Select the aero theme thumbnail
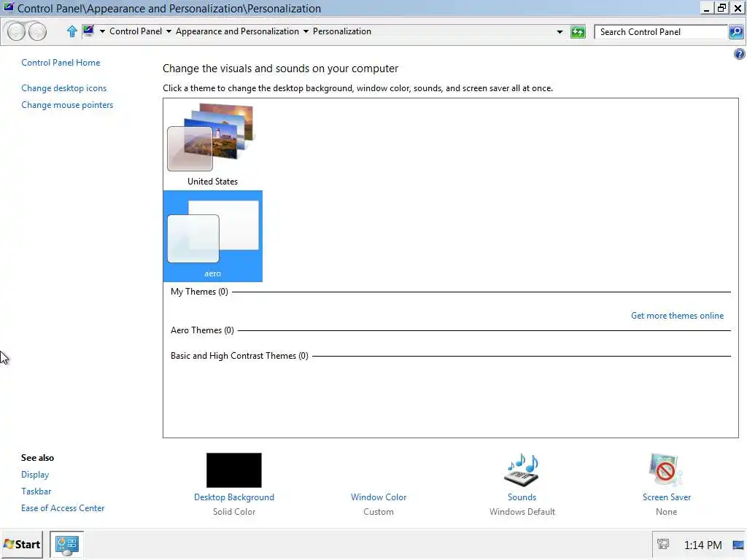Image resolution: width=747 pixels, height=560 pixels. 212,236
